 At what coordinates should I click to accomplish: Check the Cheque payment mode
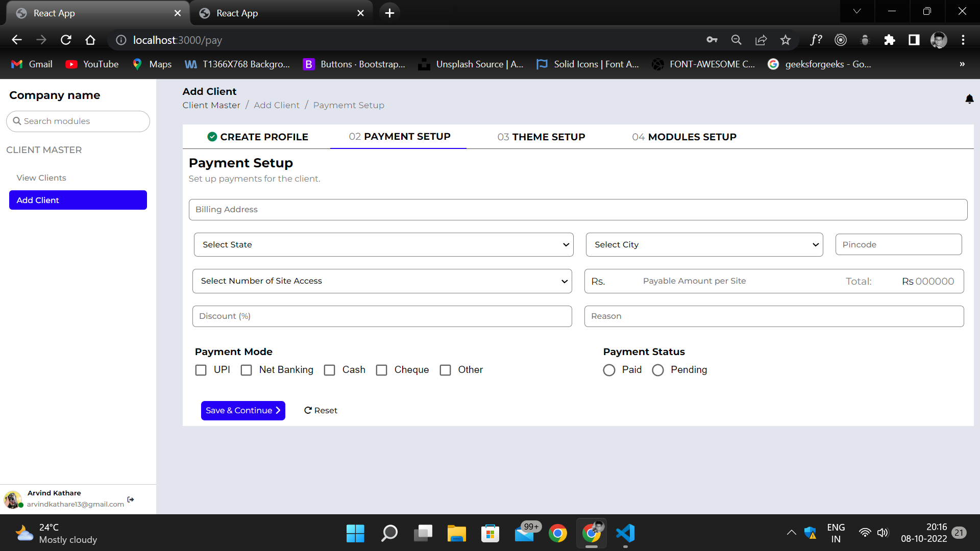[x=382, y=370]
